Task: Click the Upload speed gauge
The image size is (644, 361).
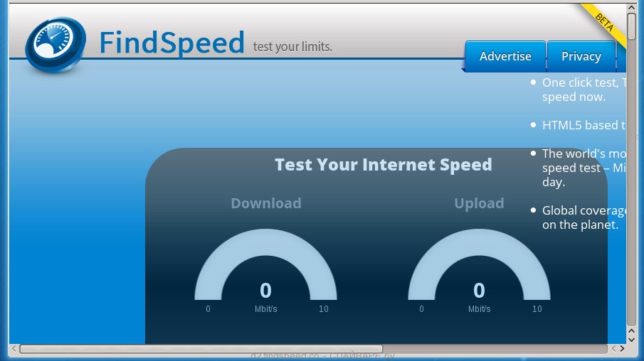Action: click(479, 270)
